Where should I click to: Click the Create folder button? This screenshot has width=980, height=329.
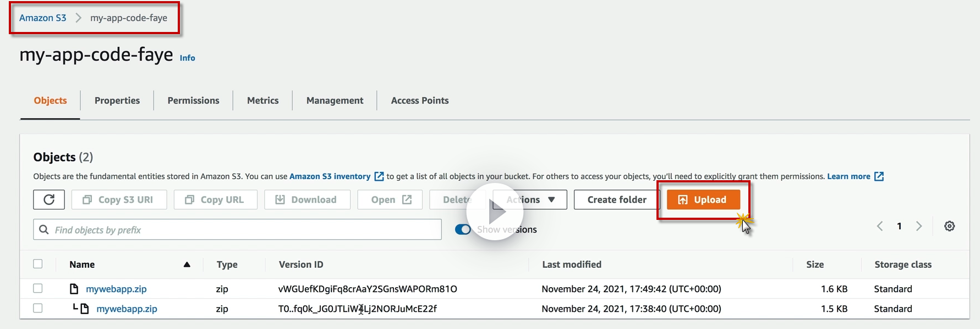click(616, 199)
